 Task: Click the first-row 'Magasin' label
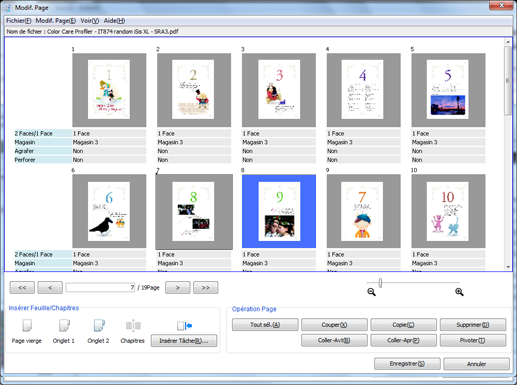(x=43, y=142)
